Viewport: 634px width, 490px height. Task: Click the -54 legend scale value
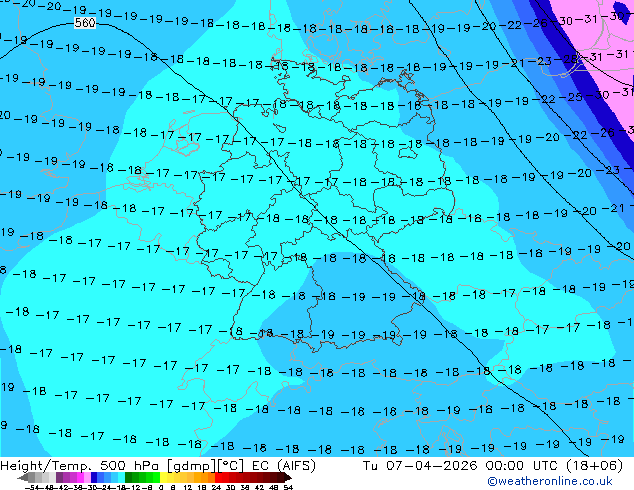[33, 488]
